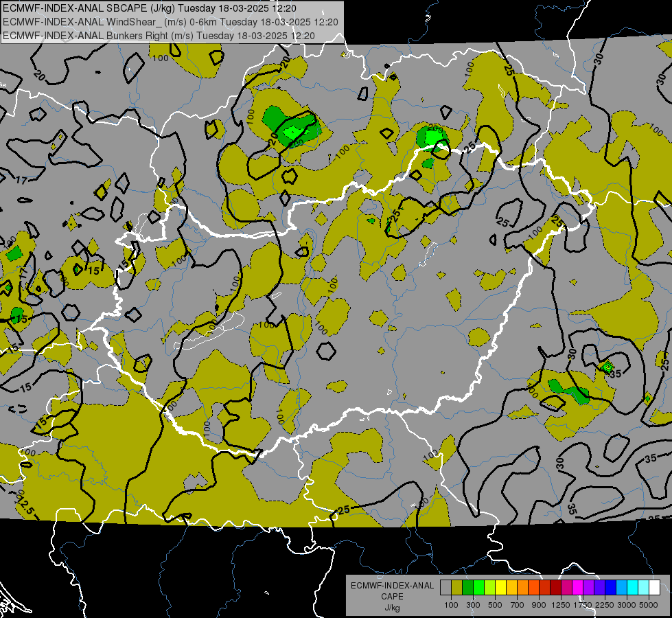Select the pure blue swatch in legend
This screenshot has height=618, width=672.
click(x=611, y=588)
